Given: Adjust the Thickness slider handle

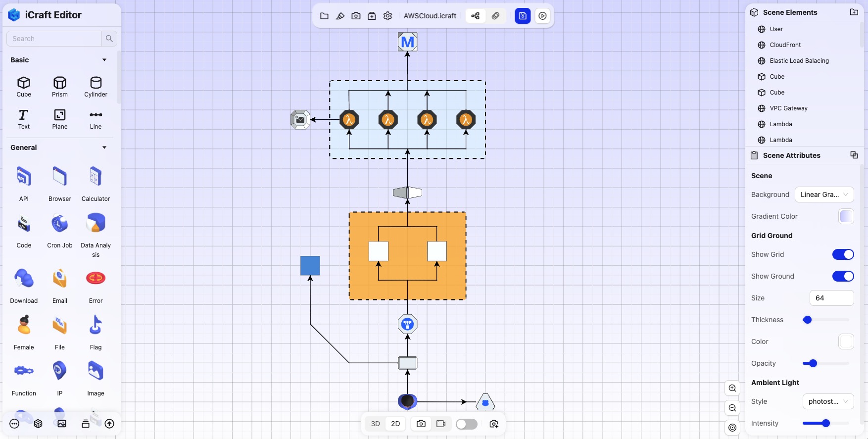Looking at the screenshot, I should coord(807,320).
